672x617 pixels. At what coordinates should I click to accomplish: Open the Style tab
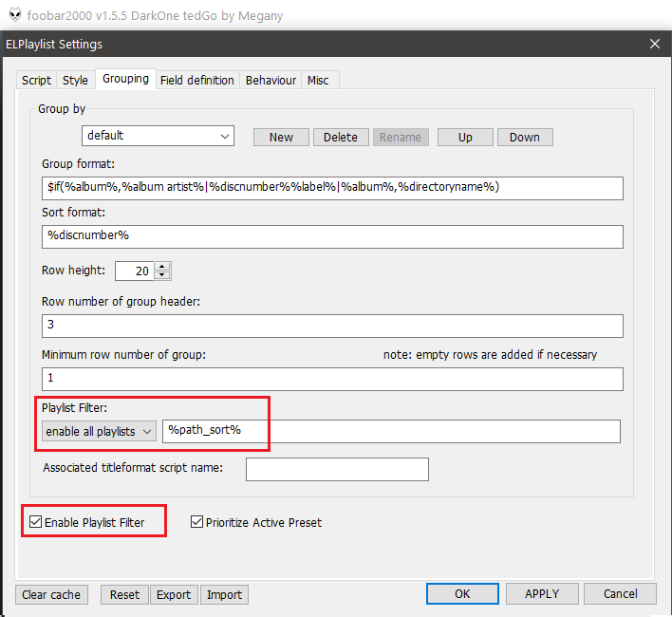coord(75,81)
